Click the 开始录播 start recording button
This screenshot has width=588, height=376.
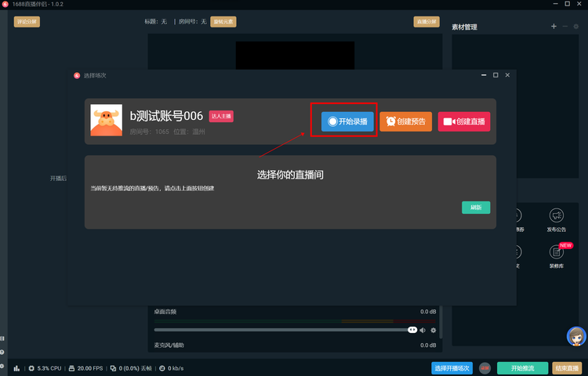point(347,121)
